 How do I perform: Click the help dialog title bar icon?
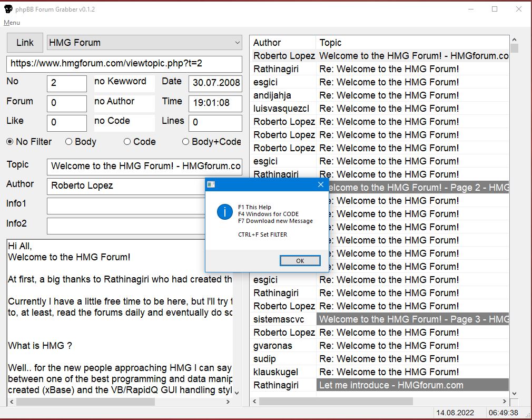[211, 184]
